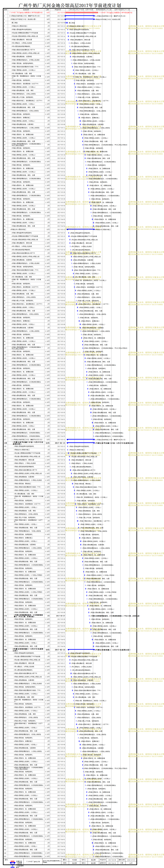The width and height of the screenshot is (164, 868).
Task: Click the 53天 duration cell in row 128
Action: (48, 443)
